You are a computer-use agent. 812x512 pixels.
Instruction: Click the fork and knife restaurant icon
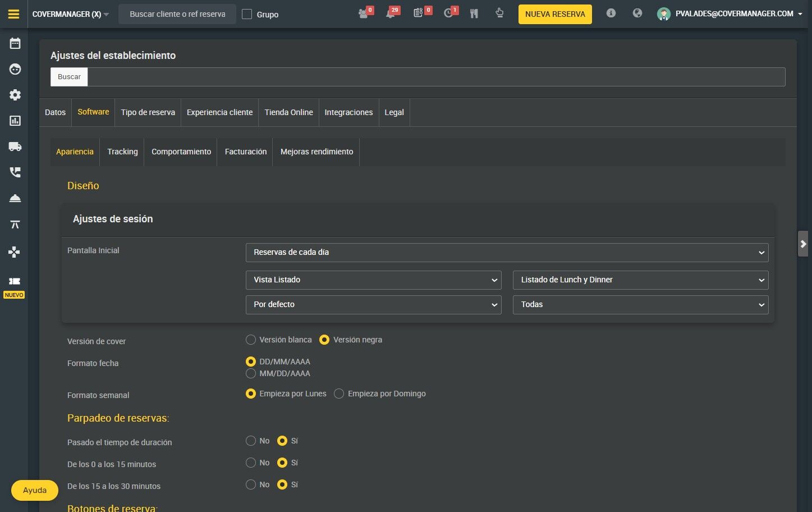point(474,13)
